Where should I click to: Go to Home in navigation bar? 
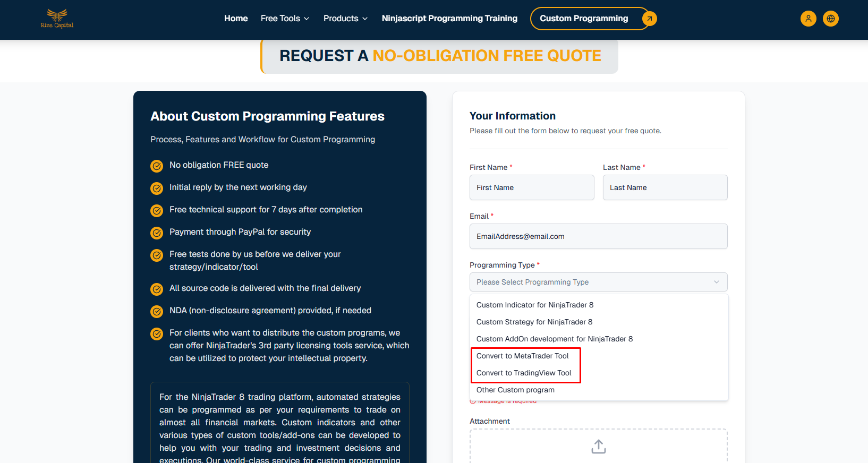[236, 19]
